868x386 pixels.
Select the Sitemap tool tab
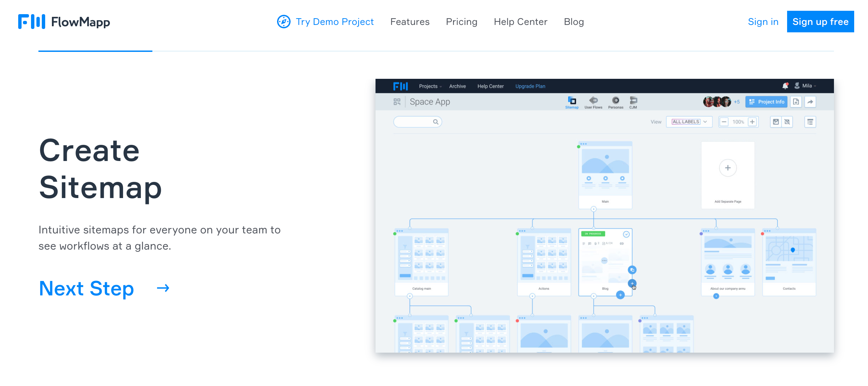(572, 103)
